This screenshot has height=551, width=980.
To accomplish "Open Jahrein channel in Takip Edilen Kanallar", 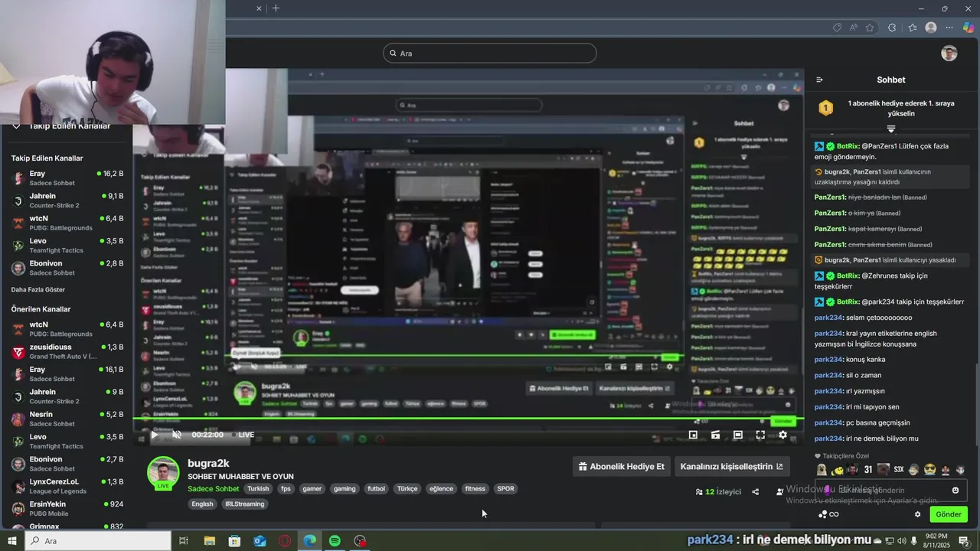I will [x=67, y=201].
